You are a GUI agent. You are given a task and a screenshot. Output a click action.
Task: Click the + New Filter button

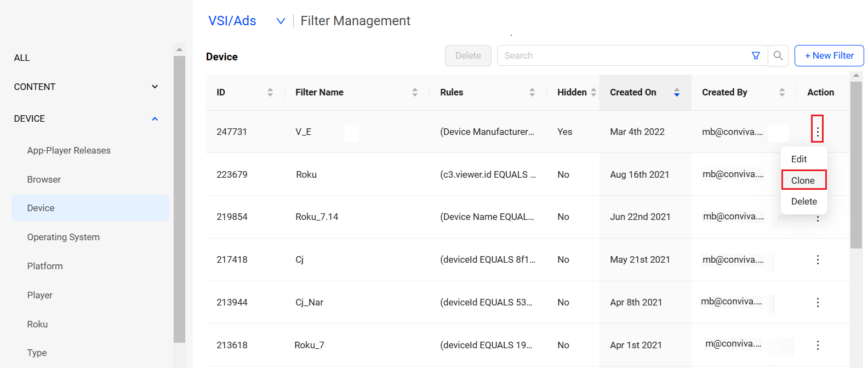click(x=829, y=55)
